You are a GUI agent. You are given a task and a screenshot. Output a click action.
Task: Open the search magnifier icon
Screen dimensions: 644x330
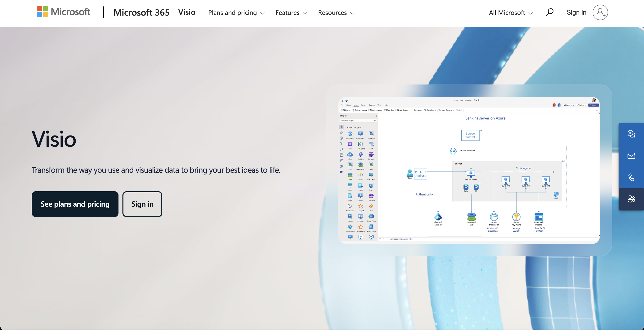(x=549, y=12)
